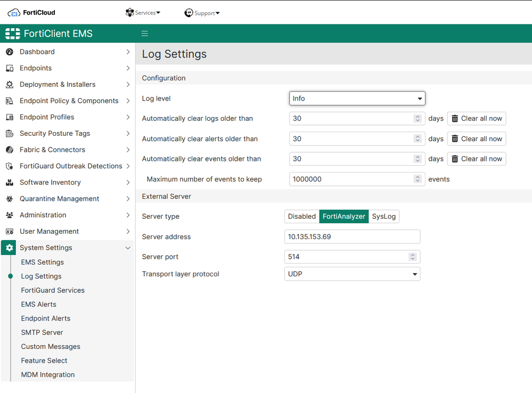This screenshot has height=393, width=532.
Task: Click the Fabric & Connectors icon
Action: click(x=10, y=150)
